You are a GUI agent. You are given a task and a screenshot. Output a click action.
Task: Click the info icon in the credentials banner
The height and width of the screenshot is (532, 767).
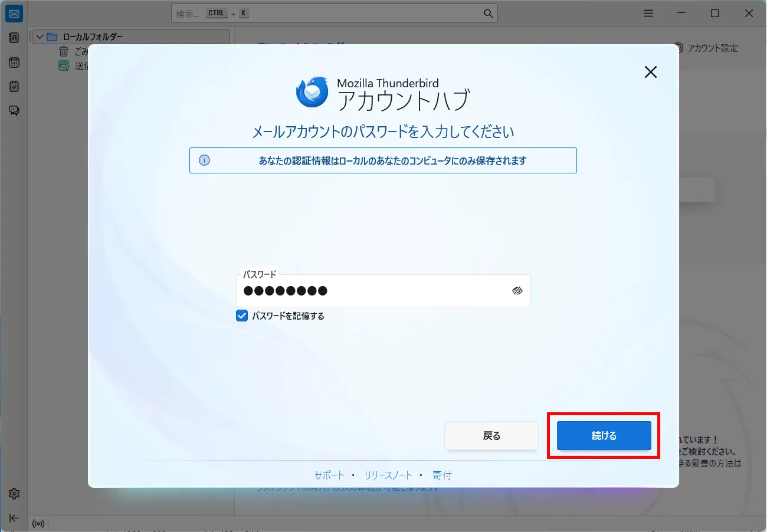(x=204, y=160)
